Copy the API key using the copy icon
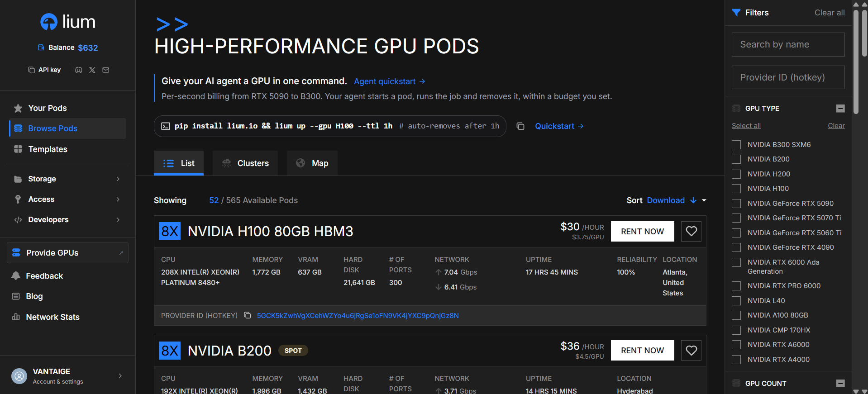The width and height of the screenshot is (868, 394). pos(31,70)
